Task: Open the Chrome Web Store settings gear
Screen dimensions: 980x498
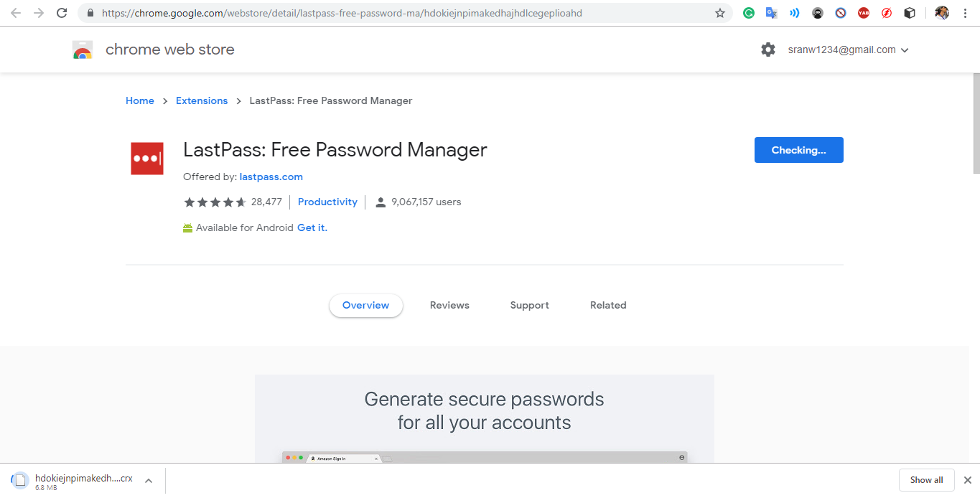Action: [x=768, y=50]
